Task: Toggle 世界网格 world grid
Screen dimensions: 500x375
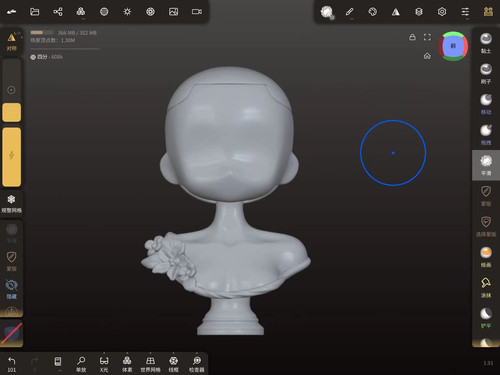Action: [150, 364]
